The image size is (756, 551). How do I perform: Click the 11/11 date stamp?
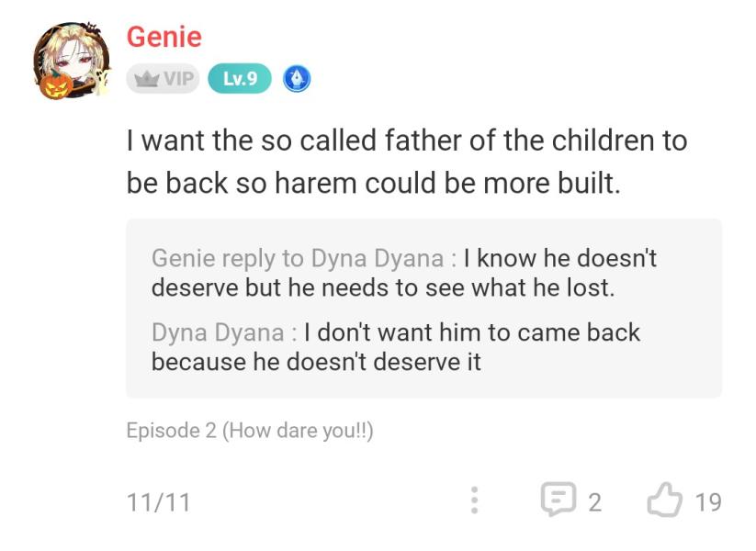pyautogui.click(x=159, y=502)
